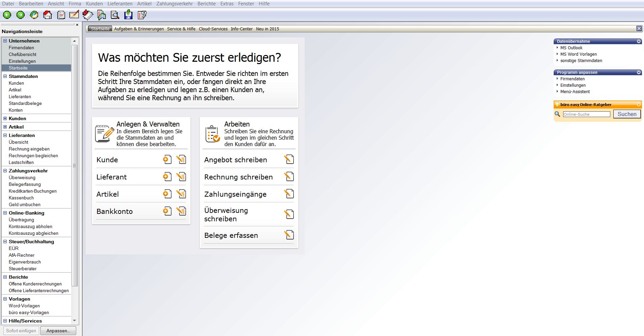Click the edit icon beside Artikel

tap(181, 194)
